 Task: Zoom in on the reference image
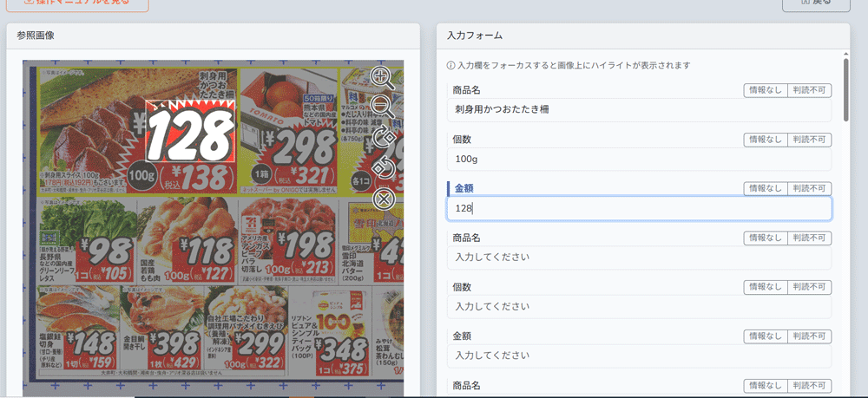[x=383, y=76]
